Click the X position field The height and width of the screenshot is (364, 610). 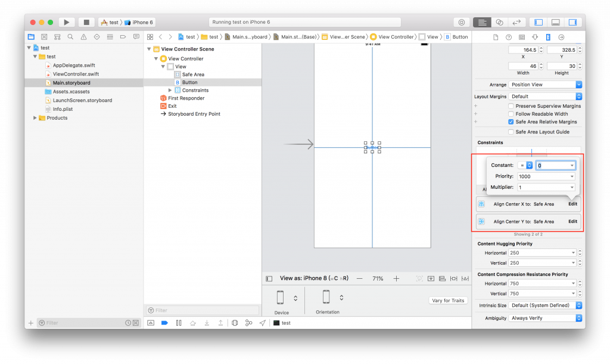[x=523, y=50]
